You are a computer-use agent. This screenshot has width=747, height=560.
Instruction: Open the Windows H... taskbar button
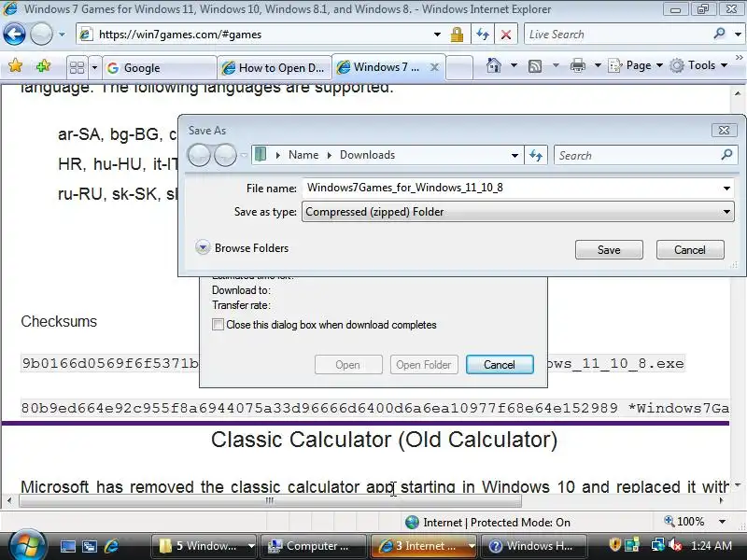point(533,546)
